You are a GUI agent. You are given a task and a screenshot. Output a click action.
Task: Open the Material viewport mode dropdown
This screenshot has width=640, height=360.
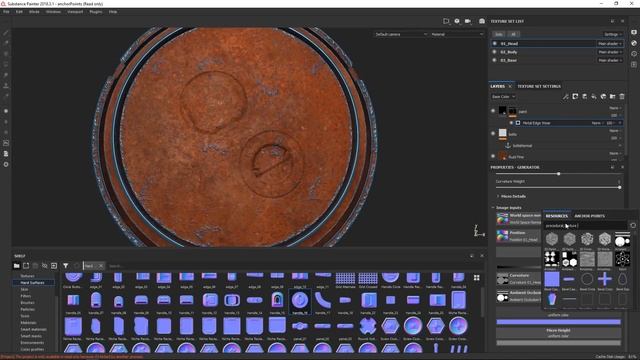click(x=457, y=34)
